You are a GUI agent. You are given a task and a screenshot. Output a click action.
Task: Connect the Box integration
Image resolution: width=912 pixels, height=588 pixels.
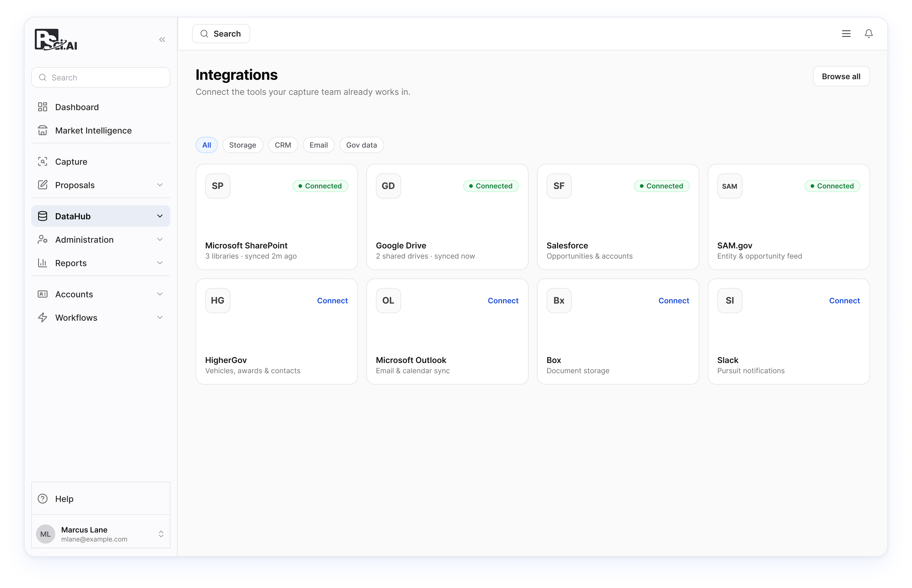click(673, 300)
